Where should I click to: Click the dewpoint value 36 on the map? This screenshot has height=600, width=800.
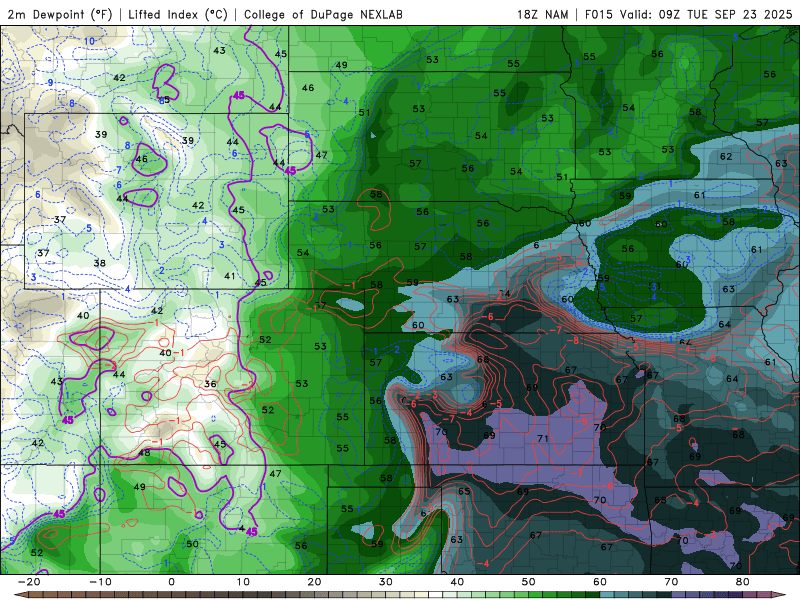[210, 384]
